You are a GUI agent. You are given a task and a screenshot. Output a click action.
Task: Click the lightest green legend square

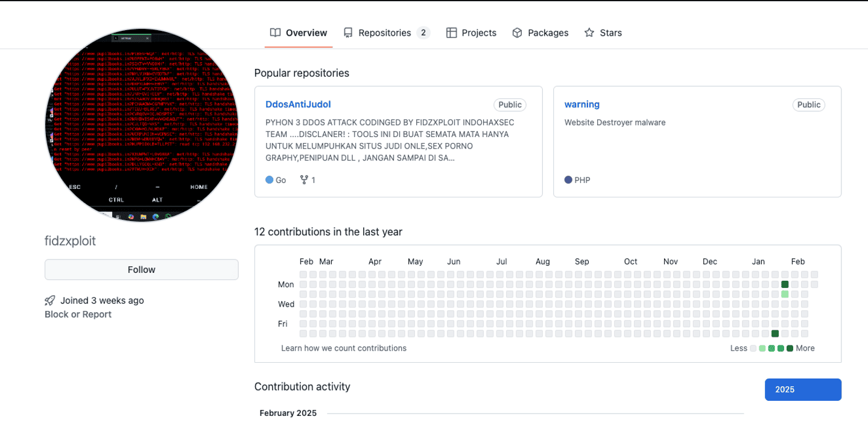[x=762, y=348]
